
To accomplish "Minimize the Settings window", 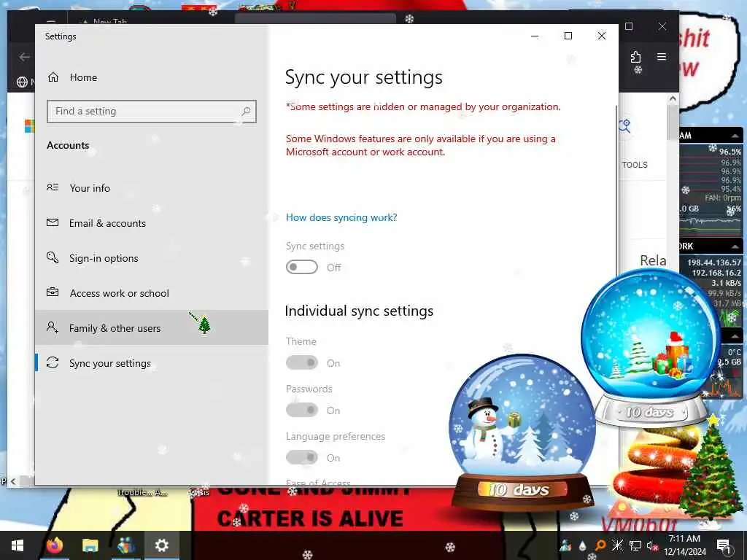I will (535, 36).
